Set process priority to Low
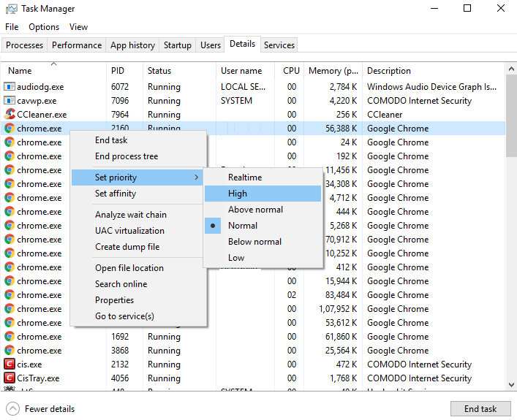Screen dimensions: 517x420 pyautogui.click(x=263, y=258)
